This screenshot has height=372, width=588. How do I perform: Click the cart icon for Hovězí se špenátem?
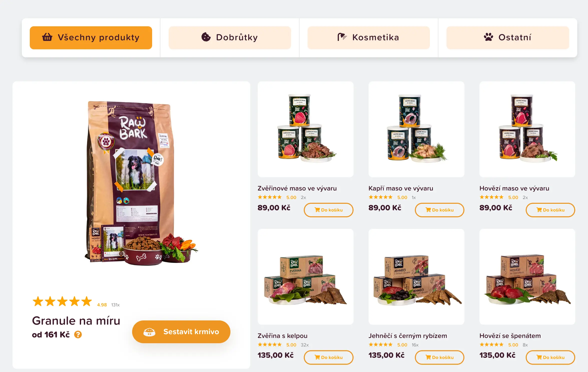coord(539,357)
